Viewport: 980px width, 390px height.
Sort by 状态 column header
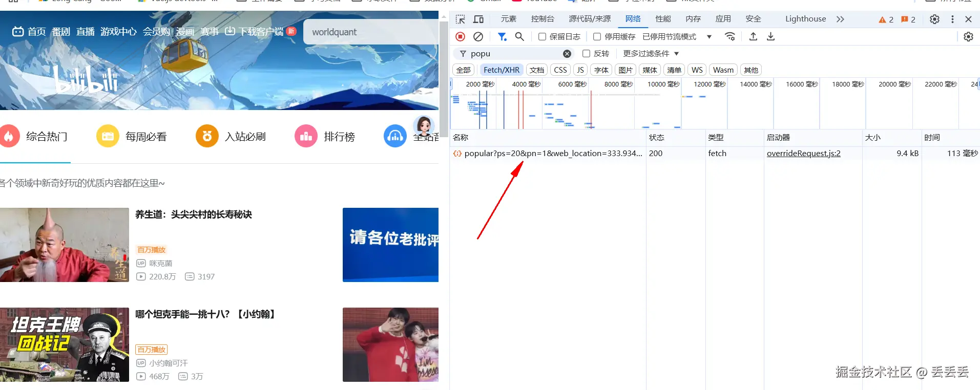tap(675, 137)
